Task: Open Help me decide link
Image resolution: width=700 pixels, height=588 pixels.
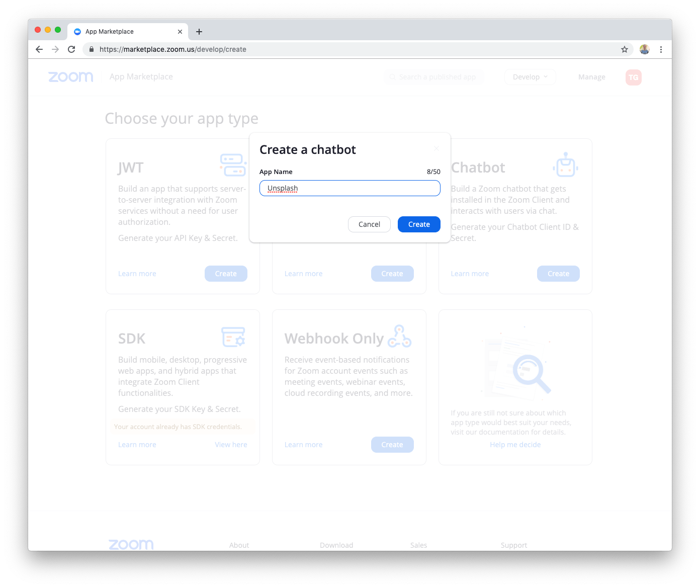Action: pyautogui.click(x=515, y=445)
